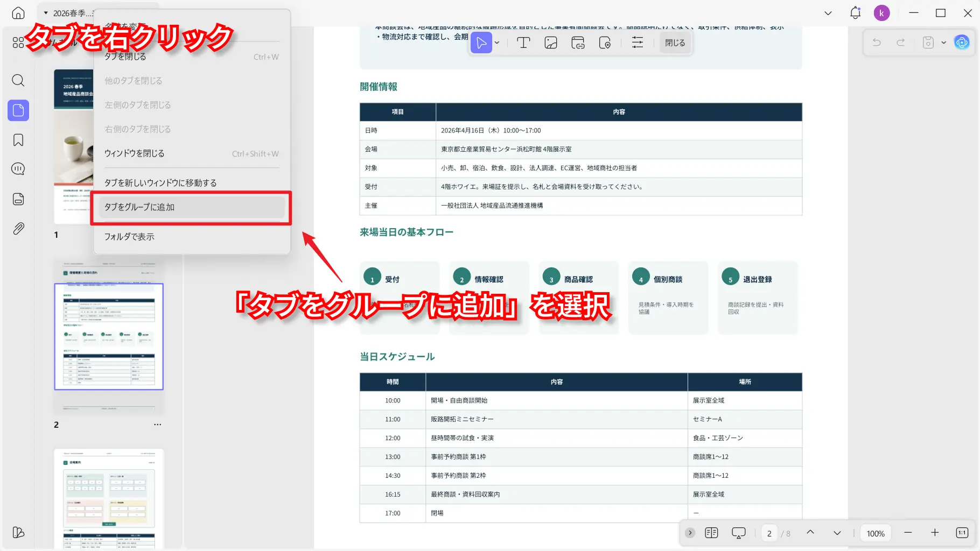Start the presentation slideshow icon
This screenshot has height=551, width=980.
click(x=739, y=533)
